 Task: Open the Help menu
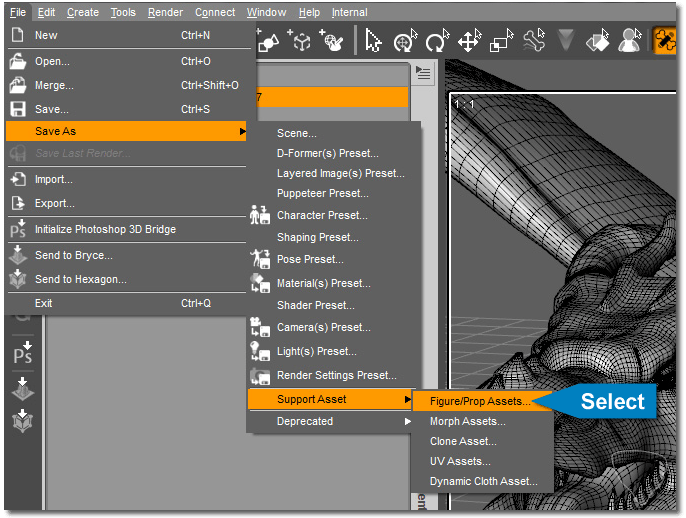tap(309, 12)
